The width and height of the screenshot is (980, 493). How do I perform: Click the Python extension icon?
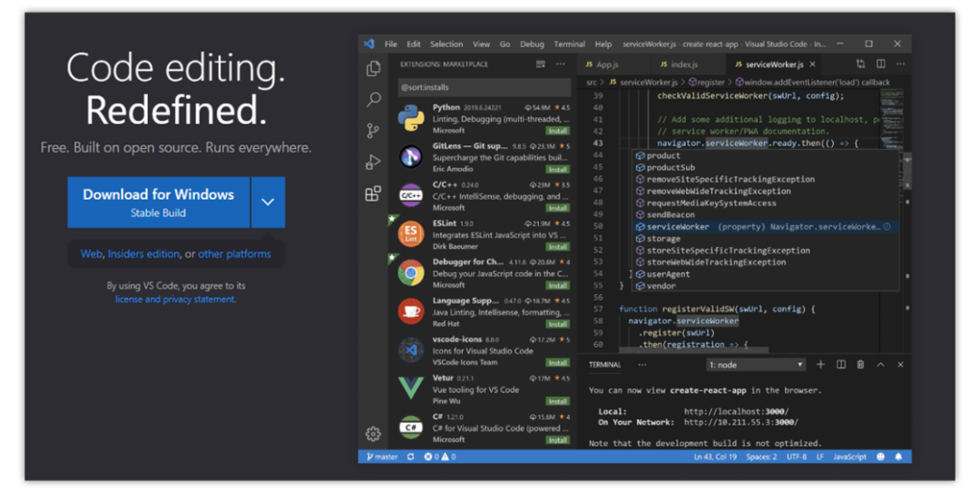point(411,118)
